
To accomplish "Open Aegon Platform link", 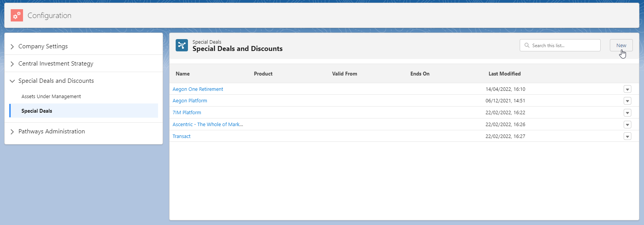I will click(190, 101).
